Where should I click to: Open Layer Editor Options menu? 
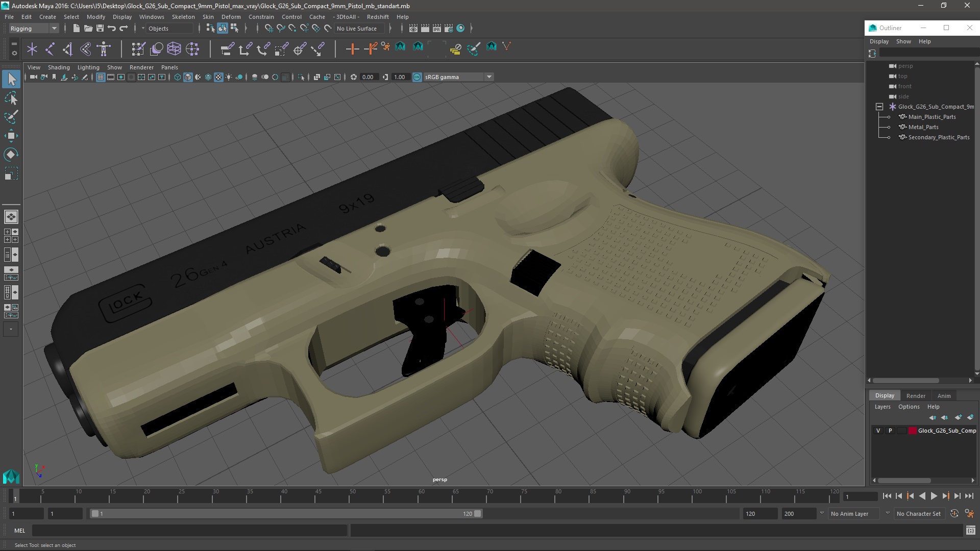click(909, 407)
